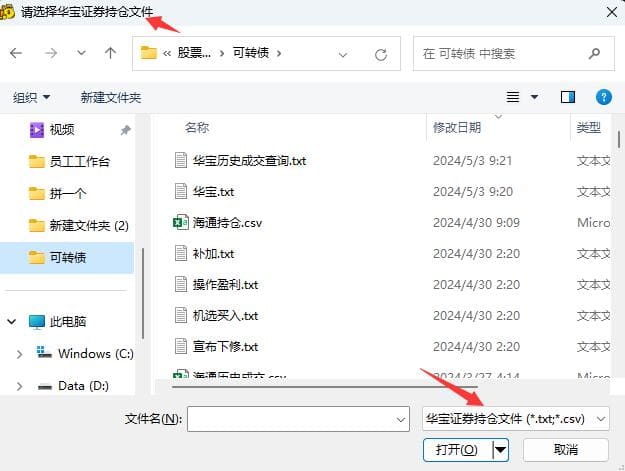Viewport: 625px width, 471px height.
Task: Click 新建文件夹 in the toolbar
Action: (111, 97)
